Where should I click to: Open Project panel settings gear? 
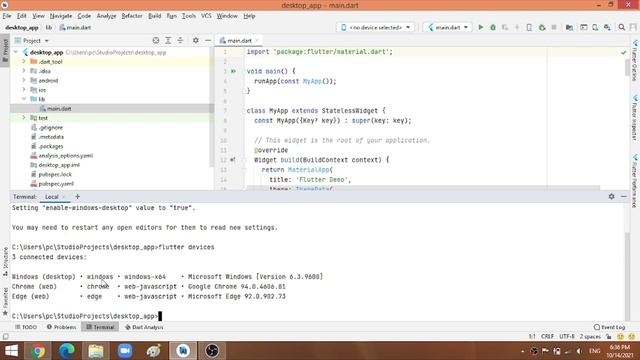(x=196, y=40)
